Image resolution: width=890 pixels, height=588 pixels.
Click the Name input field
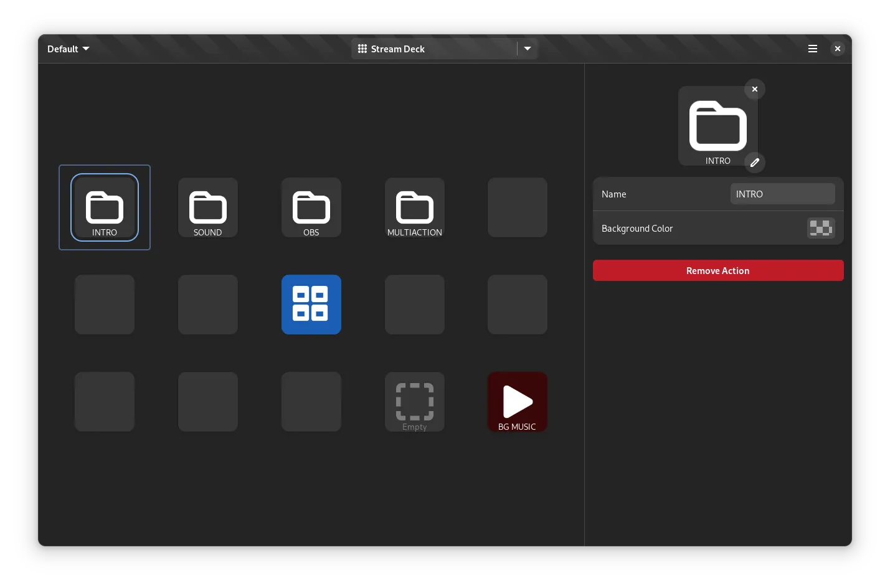(782, 194)
